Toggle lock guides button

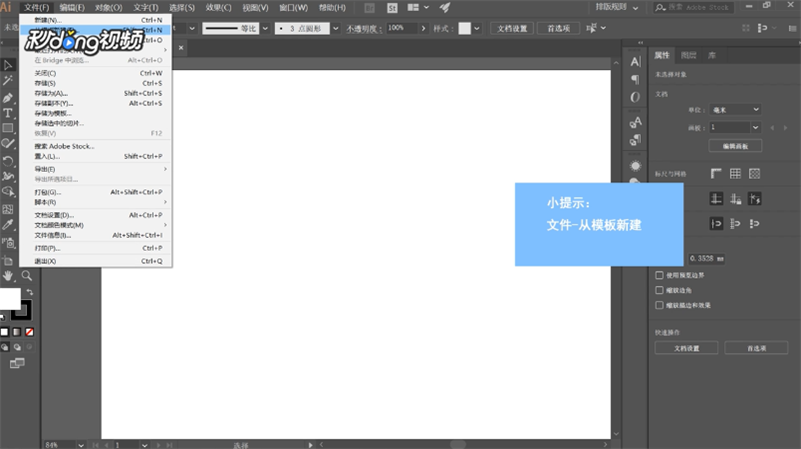click(735, 199)
